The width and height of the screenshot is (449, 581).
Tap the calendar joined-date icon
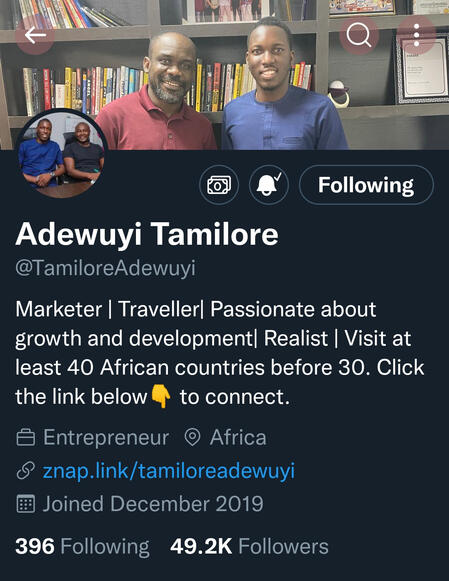[x=26, y=504]
